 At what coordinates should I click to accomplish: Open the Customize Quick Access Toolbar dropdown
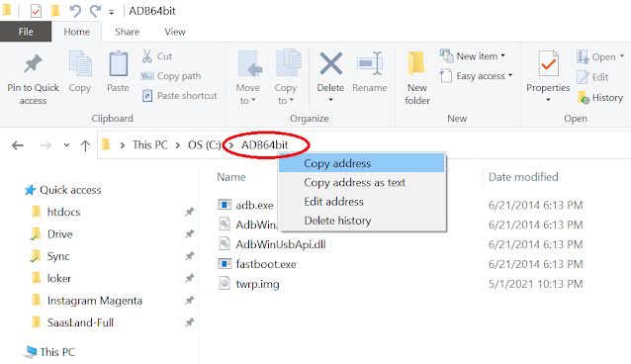[x=112, y=13]
